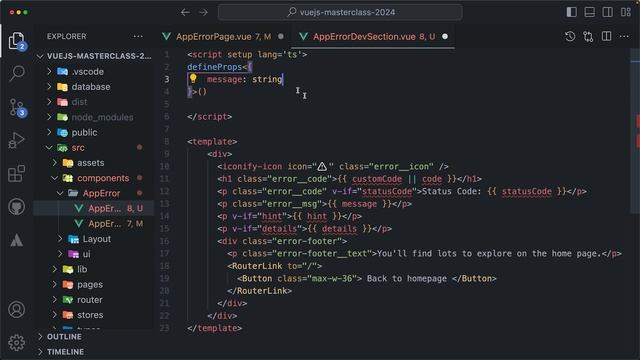The width and height of the screenshot is (640, 360).
Task: Select the AppEr... 7, M file
Action: (94, 224)
